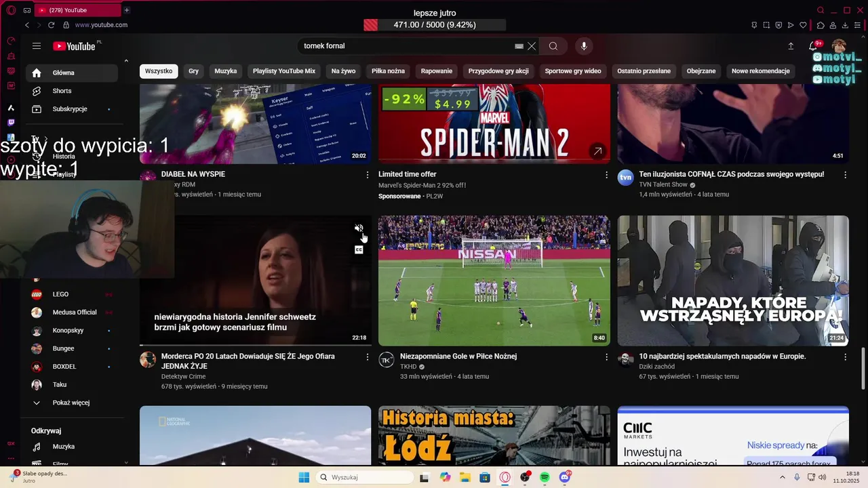Select Playlisty YouTube Mix chip
This screenshot has width=868, height=488.
(x=284, y=71)
